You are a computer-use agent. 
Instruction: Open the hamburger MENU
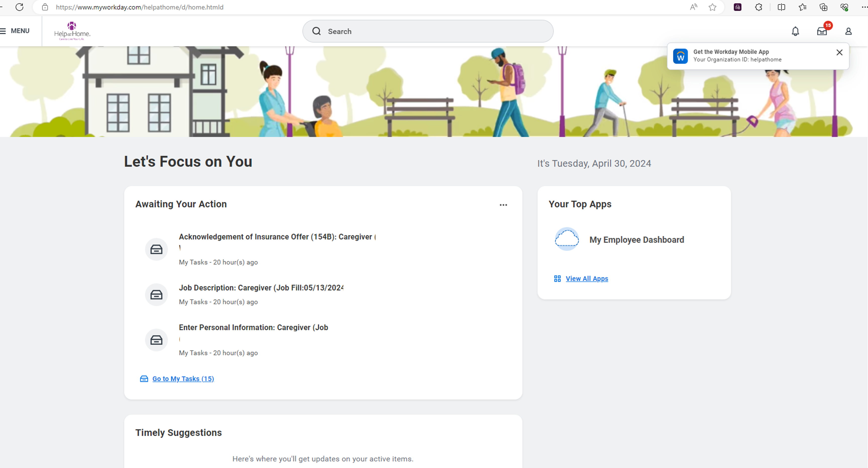click(15, 31)
